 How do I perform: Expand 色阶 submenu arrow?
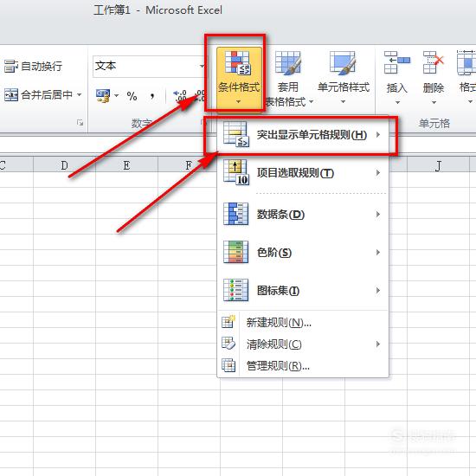pyautogui.click(x=378, y=252)
